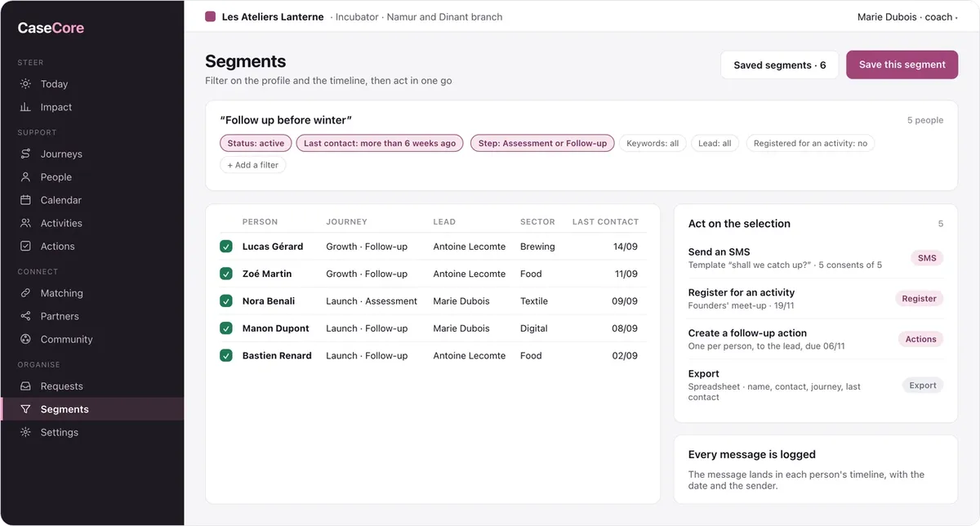Click the Segments funnel icon
The width and height of the screenshot is (980, 526).
pos(25,409)
